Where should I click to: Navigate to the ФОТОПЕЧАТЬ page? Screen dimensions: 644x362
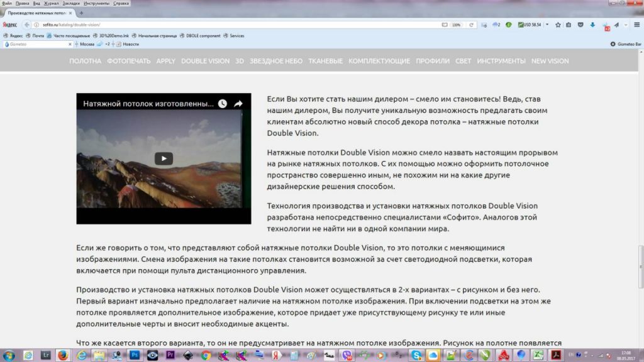[128, 61]
